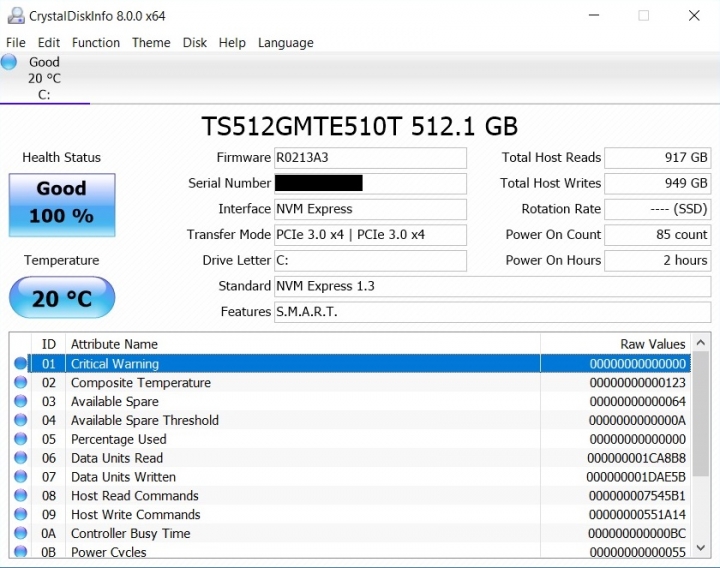Click the Standard field NVM Express 1.3
This screenshot has width=720, height=568.
(x=492, y=286)
